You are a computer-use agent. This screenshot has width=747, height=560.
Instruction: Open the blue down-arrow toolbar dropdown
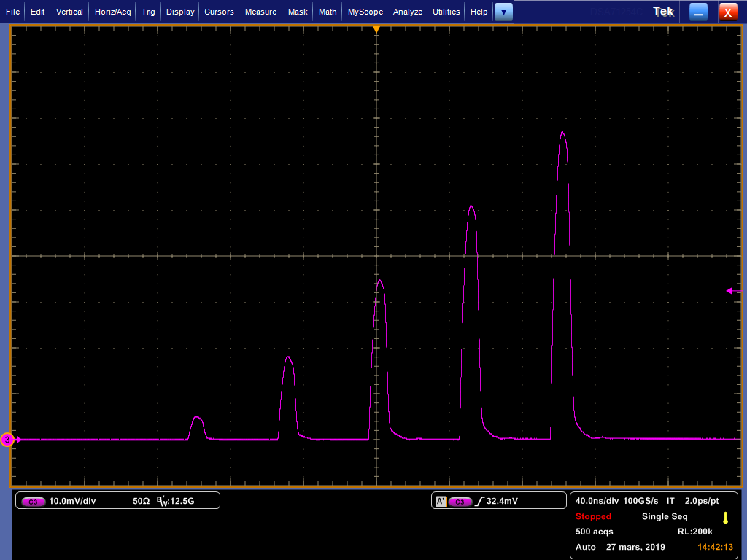tap(503, 12)
